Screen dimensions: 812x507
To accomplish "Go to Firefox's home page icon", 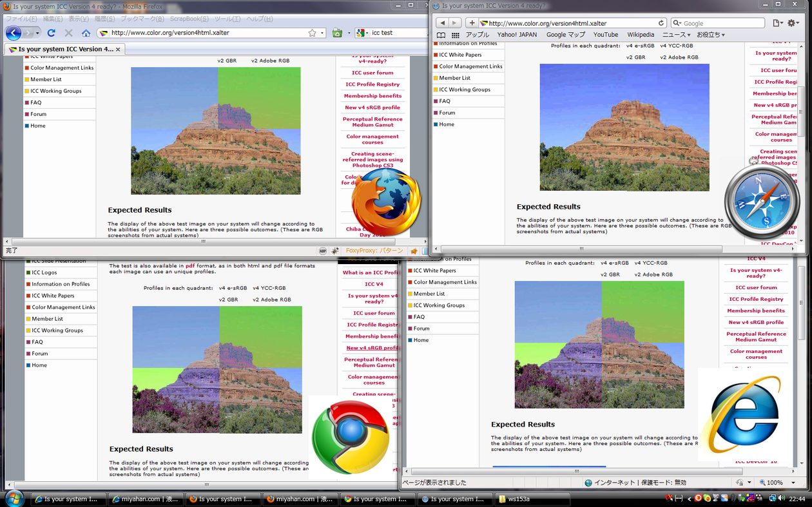I will (86, 33).
